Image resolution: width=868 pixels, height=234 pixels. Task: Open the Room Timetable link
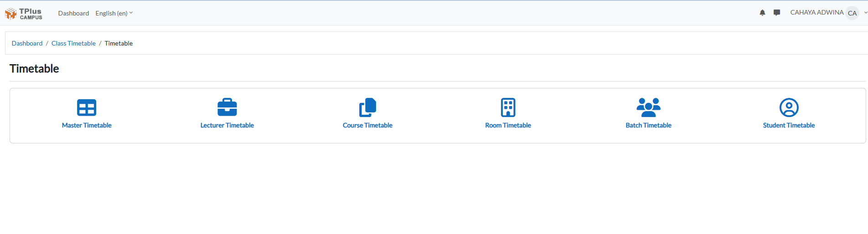point(508,125)
